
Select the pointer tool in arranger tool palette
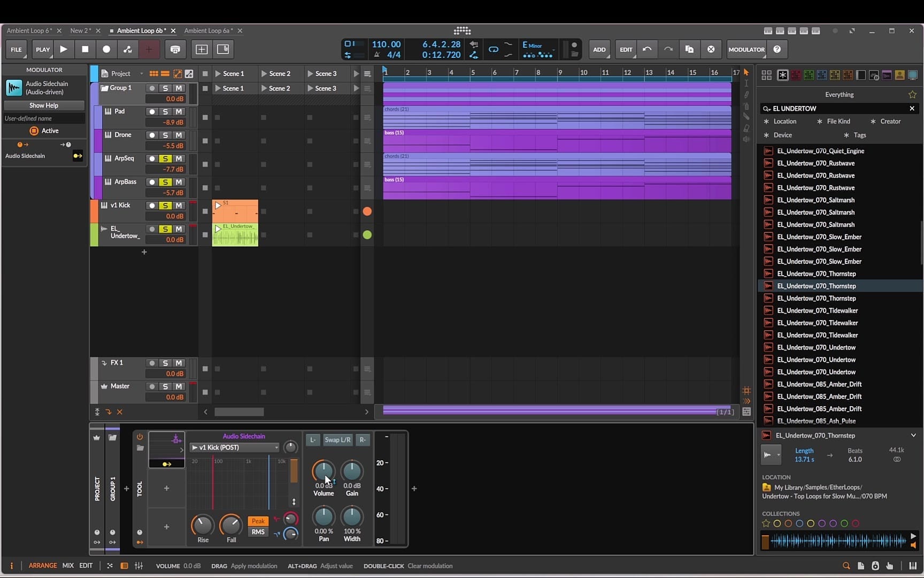tap(746, 72)
